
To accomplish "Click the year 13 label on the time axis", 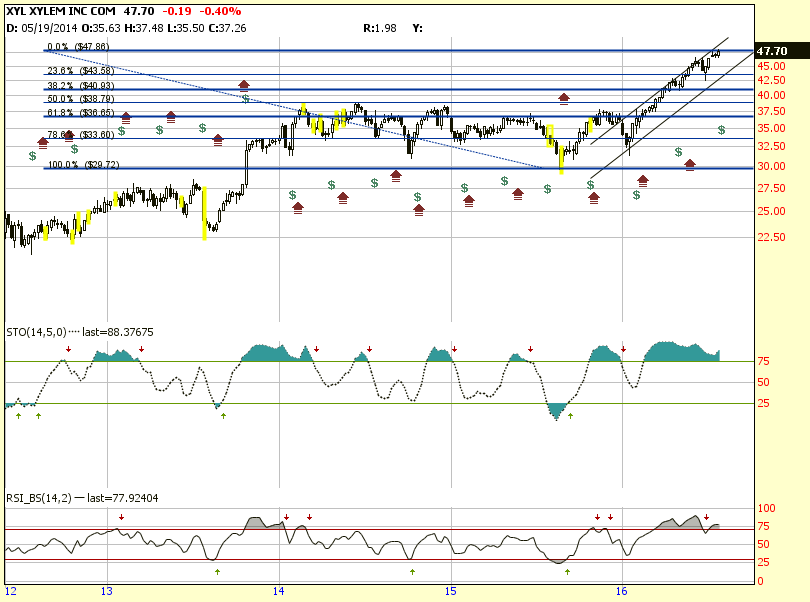I will tap(106, 591).
